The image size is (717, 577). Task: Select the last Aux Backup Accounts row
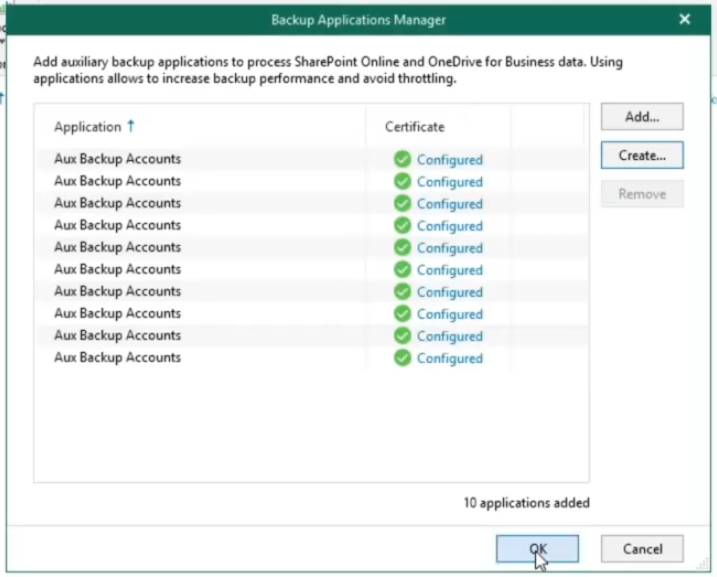coord(313,358)
